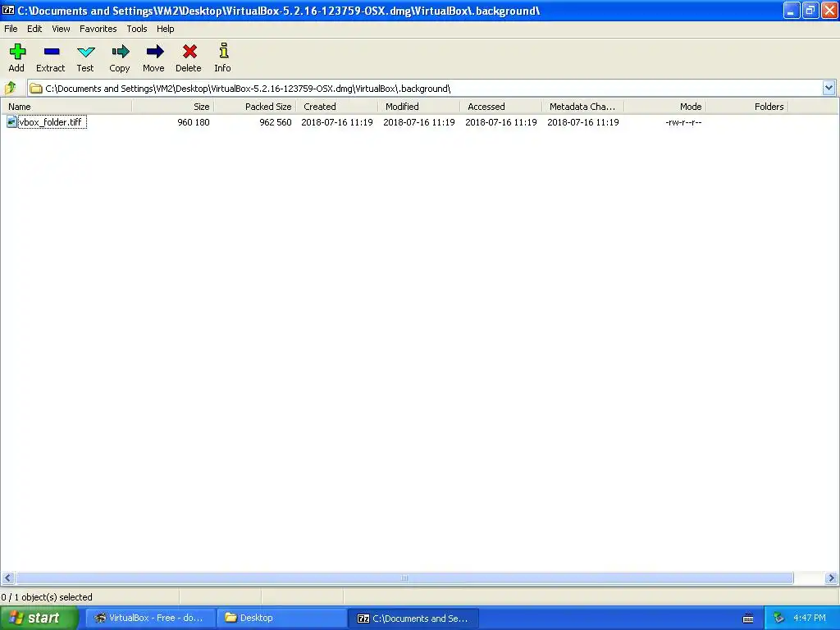Sort by the Size column header

click(x=173, y=107)
